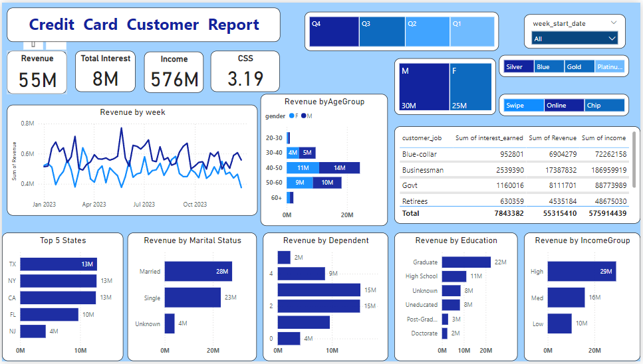Image resolution: width=643 pixels, height=364 pixels.
Task: Select the Q2 quarter slicer tile
Action: pos(428,31)
